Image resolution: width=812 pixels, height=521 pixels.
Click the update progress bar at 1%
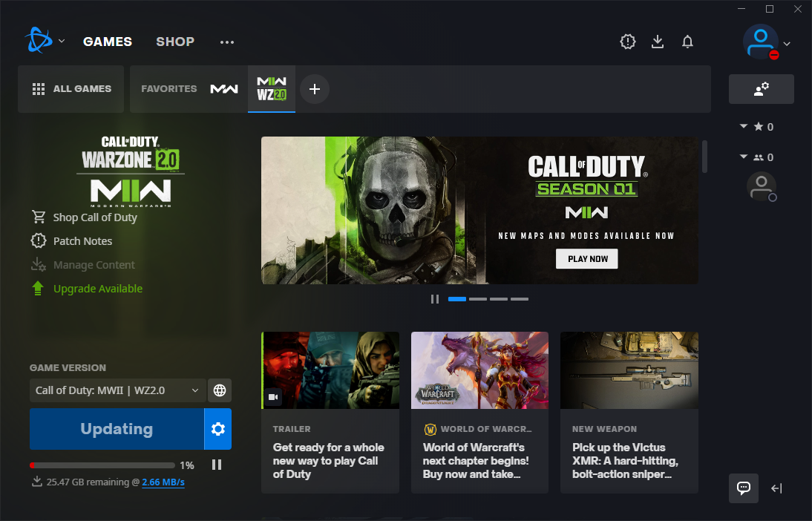pyautogui.click(x=102, y=465)
